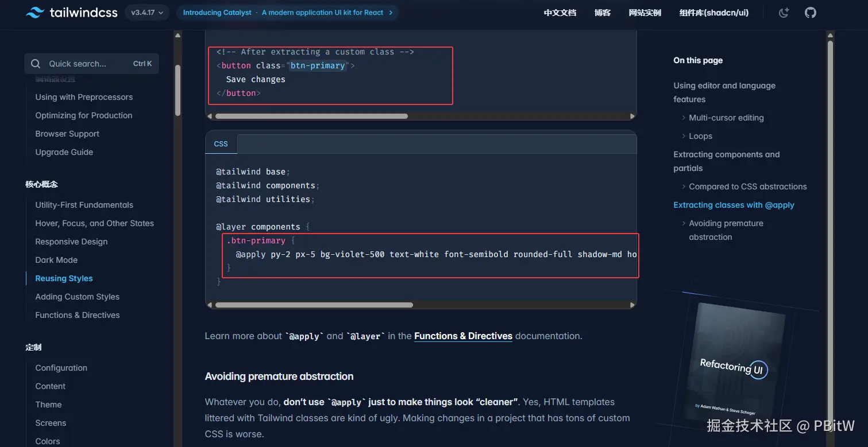Open Adding Custom Styles in sidebar
This screenshot has height=447, width=868.
point(77,297)
